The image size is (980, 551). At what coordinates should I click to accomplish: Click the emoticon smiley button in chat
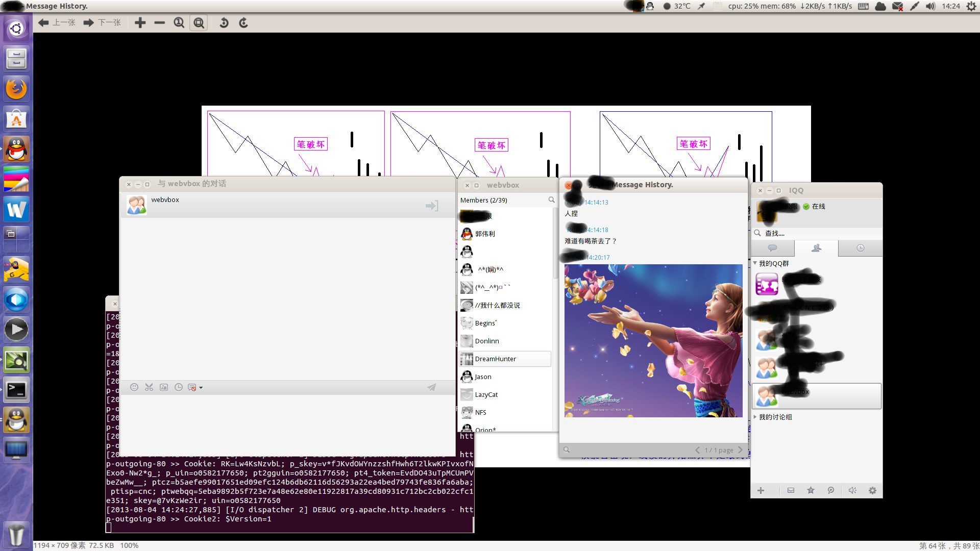point(134,387)
